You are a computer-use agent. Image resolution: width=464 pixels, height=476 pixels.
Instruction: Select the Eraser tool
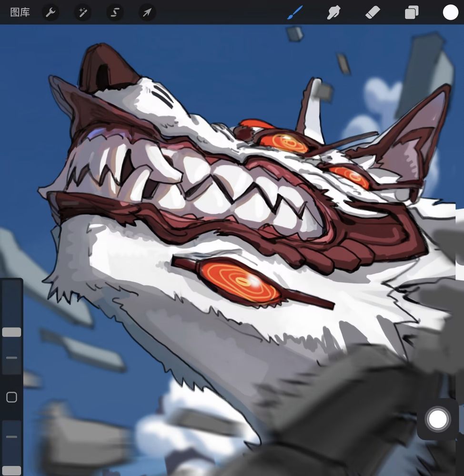pos(373,13)
